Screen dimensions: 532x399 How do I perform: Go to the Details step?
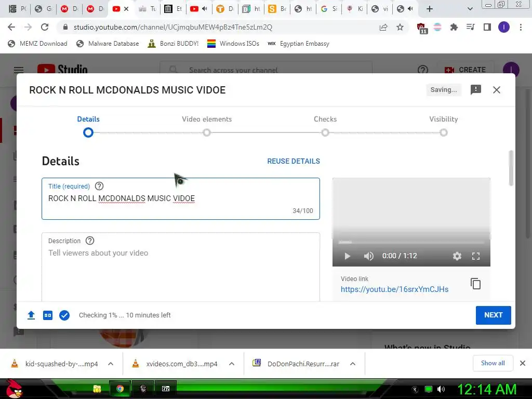[x=88, y=126]
